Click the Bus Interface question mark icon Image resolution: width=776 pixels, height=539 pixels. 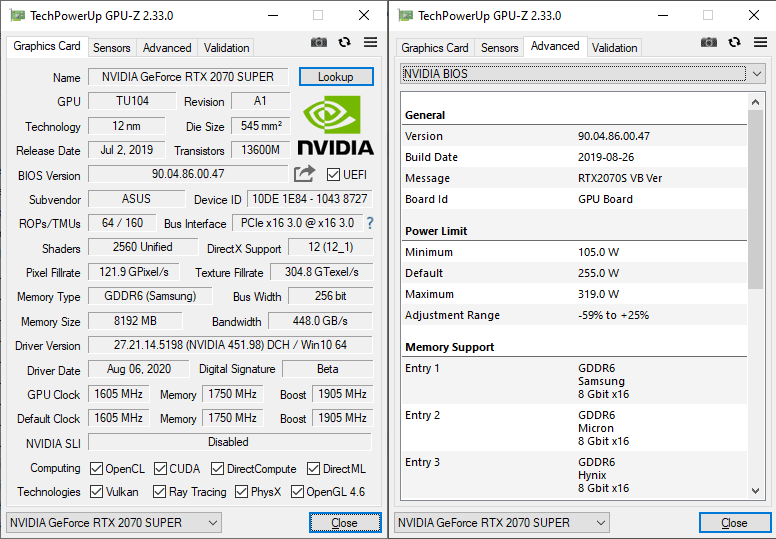click(x=370, y=223)
